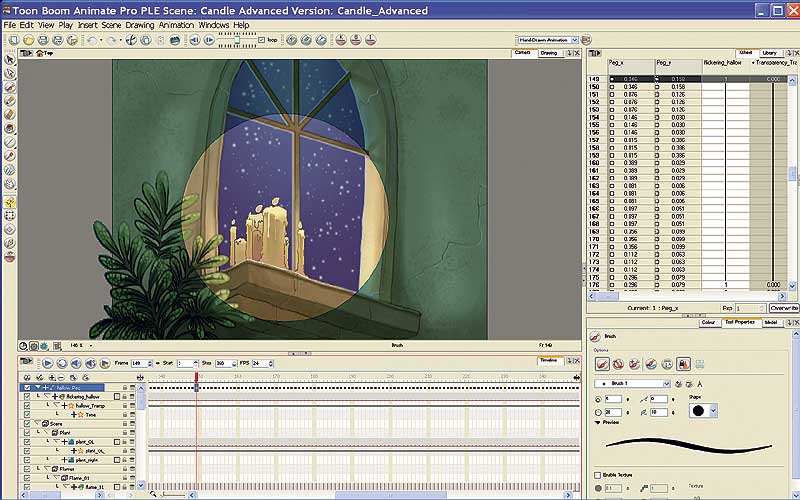This screenshot has width=800, height=500.
Task: Click the Overwrite button in Xsheet
Action: point(784,308)
